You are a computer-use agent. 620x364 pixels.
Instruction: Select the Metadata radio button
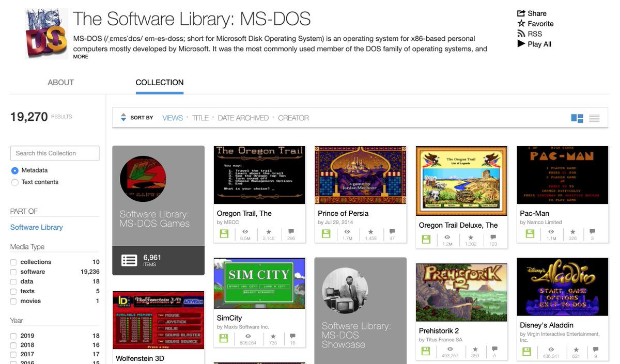14,170
